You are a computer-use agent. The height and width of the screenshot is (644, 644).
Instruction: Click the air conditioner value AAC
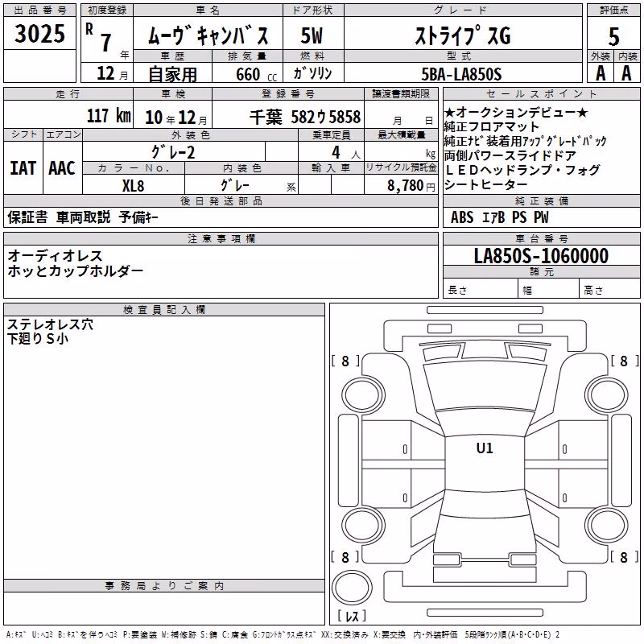point(62,168)
